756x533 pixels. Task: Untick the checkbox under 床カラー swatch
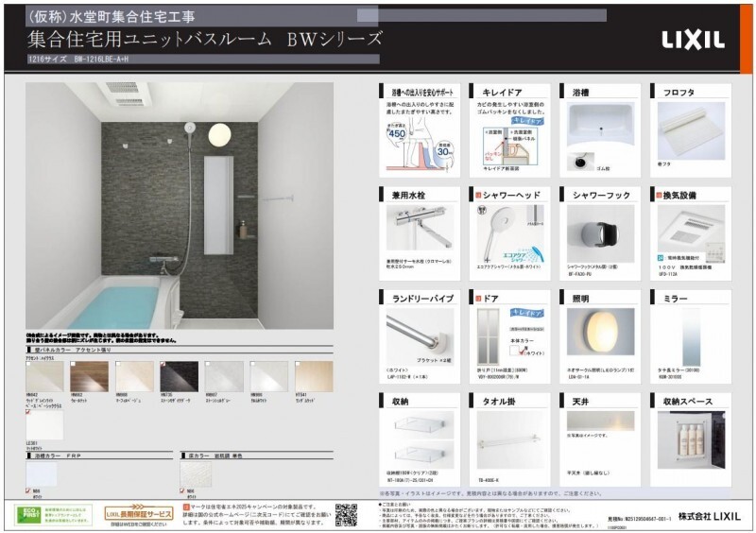pyautogui.click(x=182, y=490)
